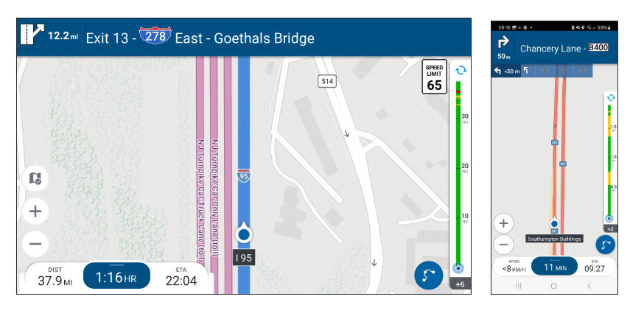Tap the map overview icon above zoom controls
The image size is (644, 316).
(x=35, y=178)
